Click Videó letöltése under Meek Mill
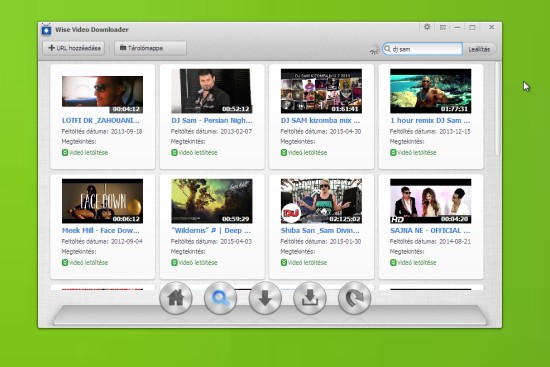550x367 pixels. [x=88, y=263]
